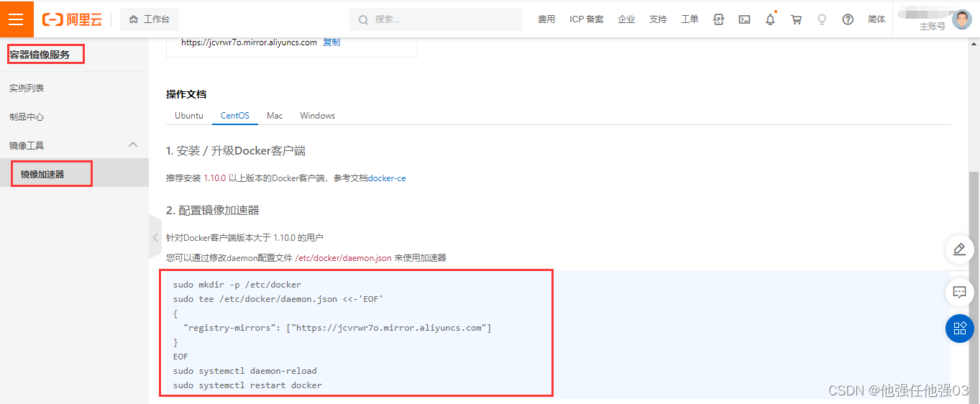Open the 费用 billing menu

click(x=546, y=19)
